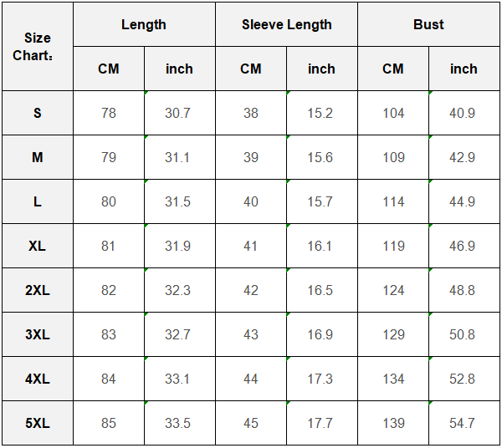Screen dimensions: 502x448
Task: Select the 17.3 inch sleeve cell
Action: point(320,379)
